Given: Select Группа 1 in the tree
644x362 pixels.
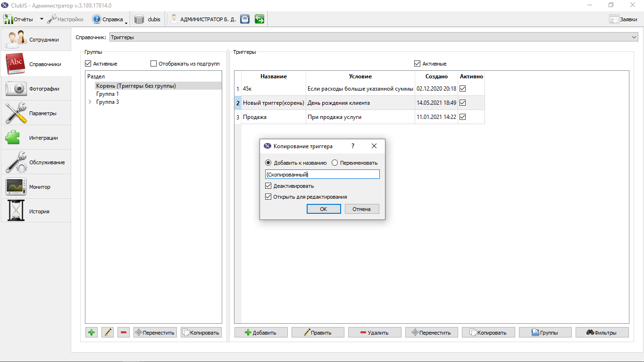Looking at the screenshot, I should tap(108, 94).
